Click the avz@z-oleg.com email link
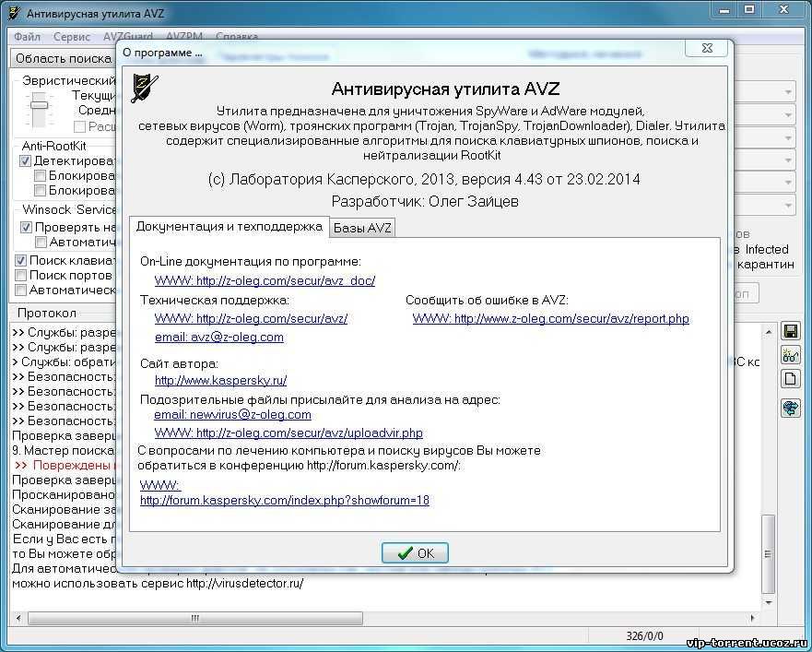The image size is (812, 652). coord(219,337)
